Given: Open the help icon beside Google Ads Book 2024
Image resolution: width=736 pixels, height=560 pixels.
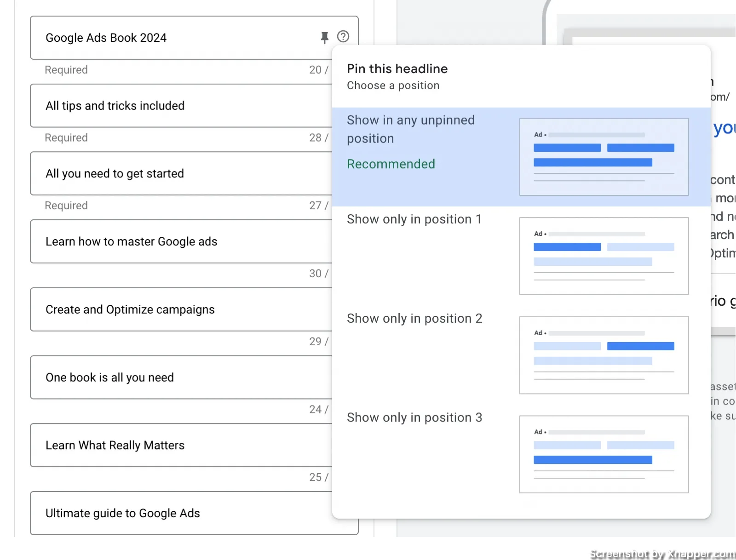Looking at the screenshot, I should pos(343,37).
